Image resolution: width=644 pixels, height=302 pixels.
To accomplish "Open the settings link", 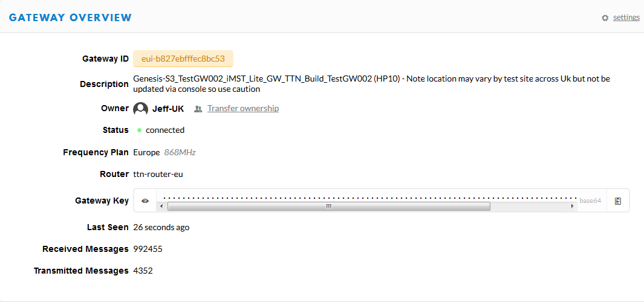I will pos(626,18).
